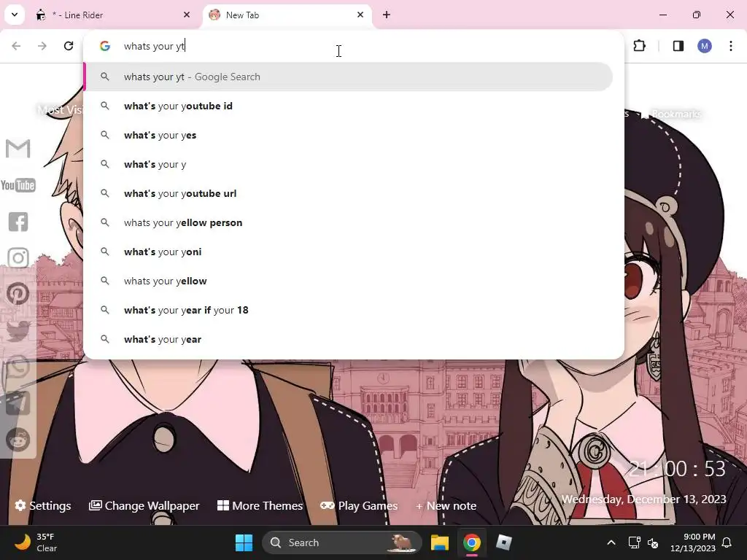Open a new browser tab with plus
The width and height of the screenshot is (747, 560).
point(387,15)
